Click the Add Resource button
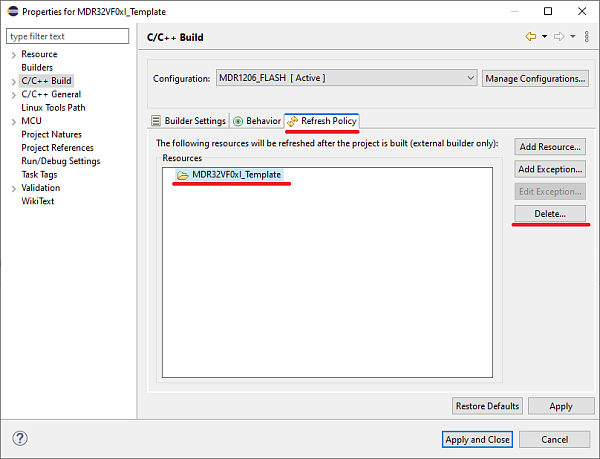The height and width of the screenshot is (459, 600). point(550,147)
